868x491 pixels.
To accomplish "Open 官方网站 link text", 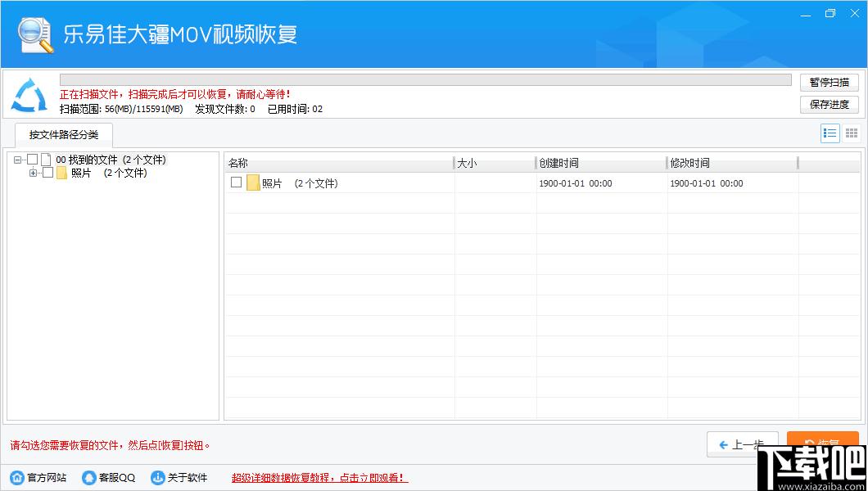I will (47, 478).
